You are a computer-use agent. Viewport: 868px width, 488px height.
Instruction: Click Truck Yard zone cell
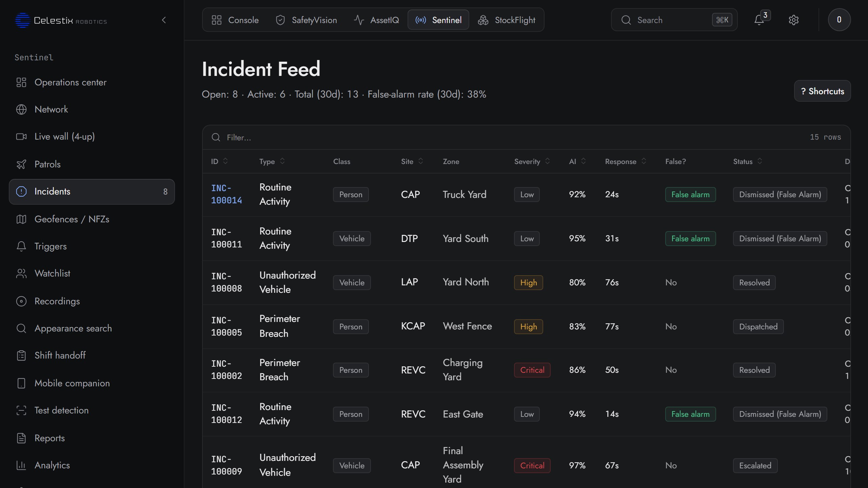[465, 195]
